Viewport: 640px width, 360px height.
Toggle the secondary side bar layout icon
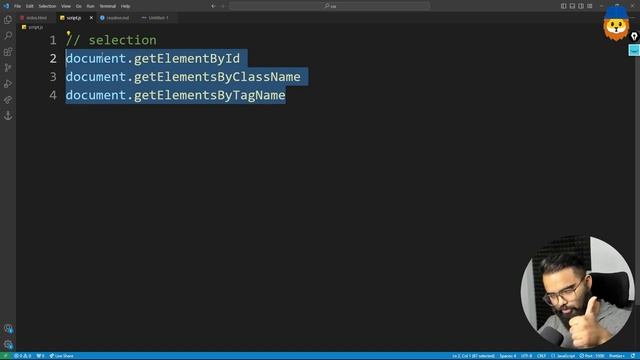point(581,6)
